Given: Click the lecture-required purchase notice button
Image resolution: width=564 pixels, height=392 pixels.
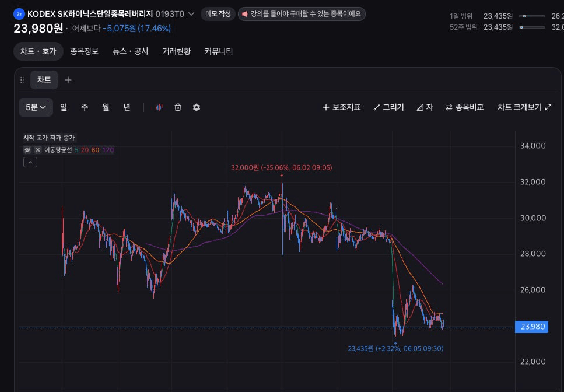Looking at the screenshot, I should (302, 14).
